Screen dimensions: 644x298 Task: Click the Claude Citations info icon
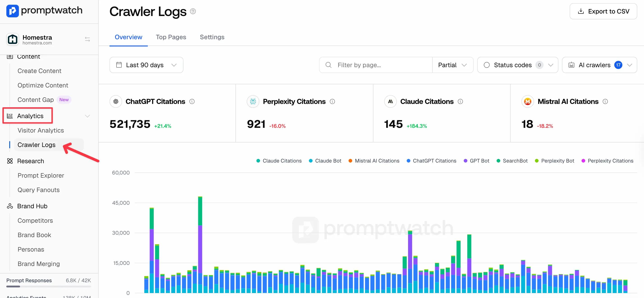click(x=460, y=101)
